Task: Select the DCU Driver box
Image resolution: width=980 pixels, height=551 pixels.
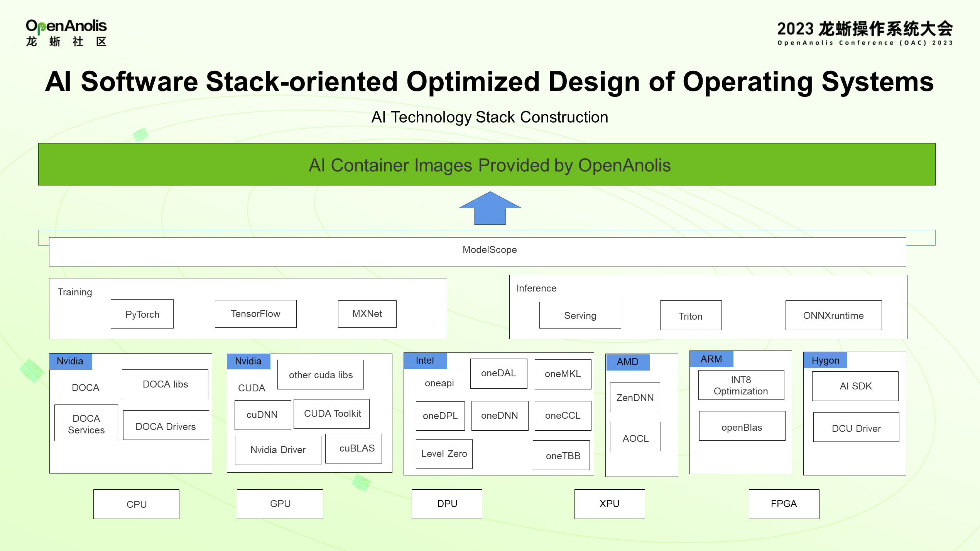Action: [856, 427]
